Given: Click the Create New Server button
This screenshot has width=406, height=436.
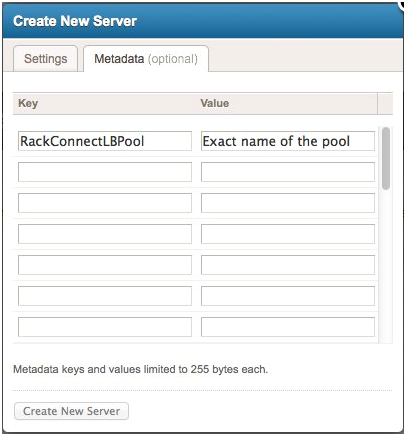Looking at the screenshot, I should coord(71,411).
